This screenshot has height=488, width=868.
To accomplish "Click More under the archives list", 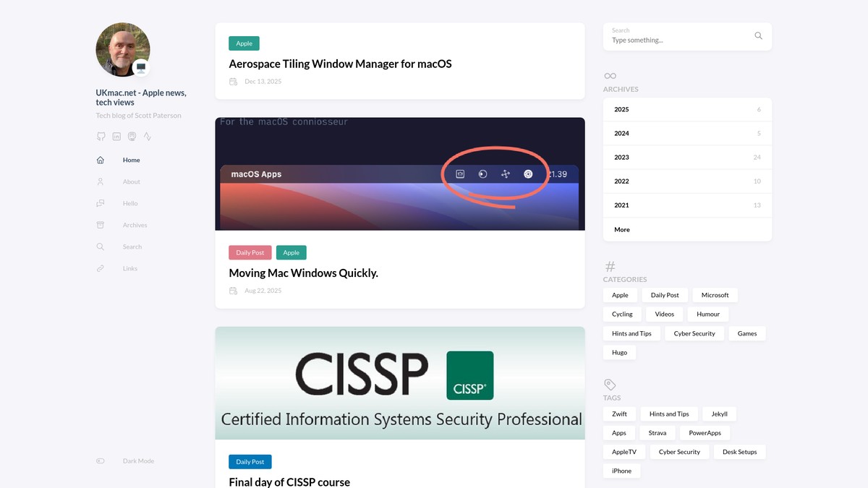I will click(687, 229).
